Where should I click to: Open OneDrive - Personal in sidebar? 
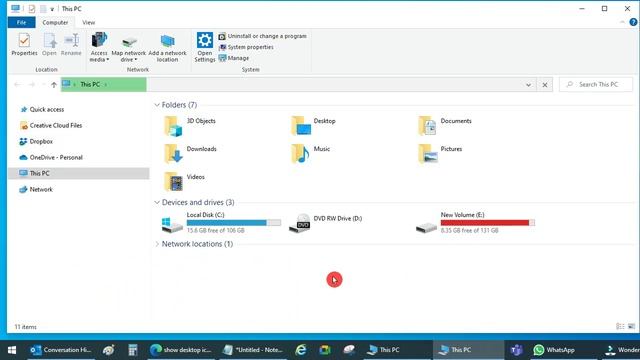(x=51, y=158)
